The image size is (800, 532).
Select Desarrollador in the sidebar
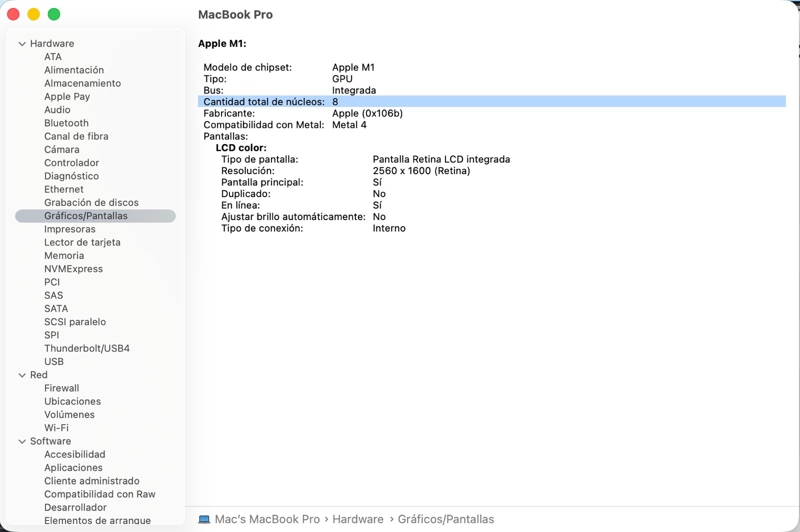tap(75, 507)
